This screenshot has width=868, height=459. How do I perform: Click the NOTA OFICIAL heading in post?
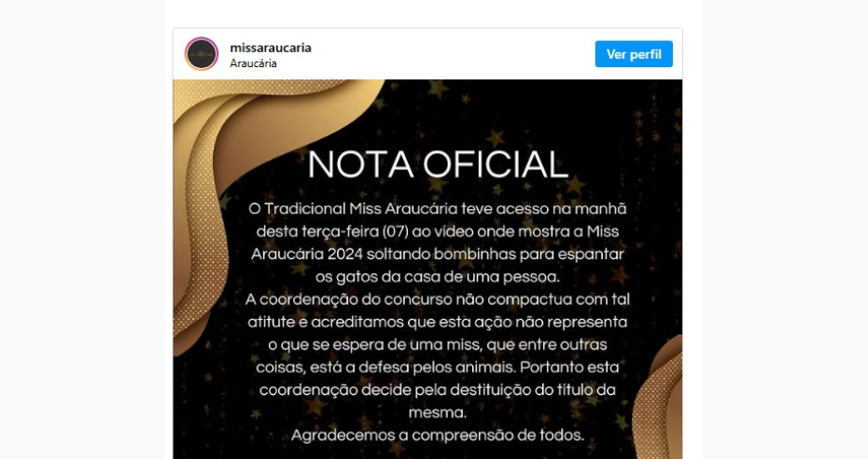pyautogui.click(x=438, y=164)
